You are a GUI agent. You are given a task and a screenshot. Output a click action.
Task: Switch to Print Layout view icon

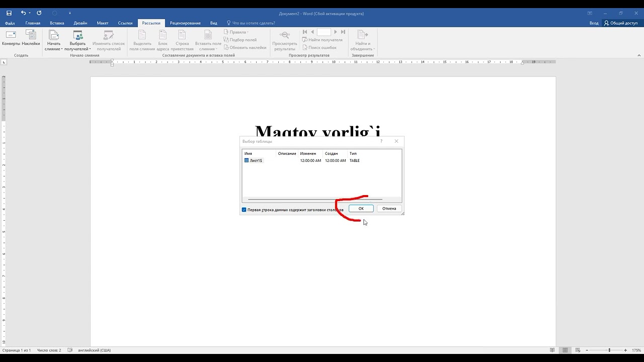point(565,350)
